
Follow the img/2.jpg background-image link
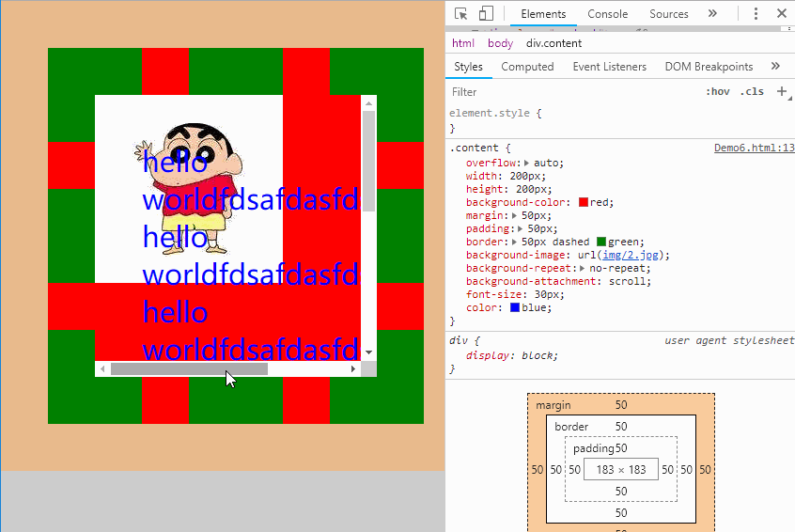click(x=631, y=255)
